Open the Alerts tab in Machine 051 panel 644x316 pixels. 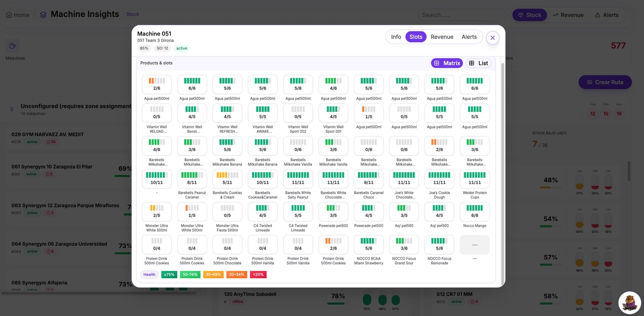tap(469, 36)
